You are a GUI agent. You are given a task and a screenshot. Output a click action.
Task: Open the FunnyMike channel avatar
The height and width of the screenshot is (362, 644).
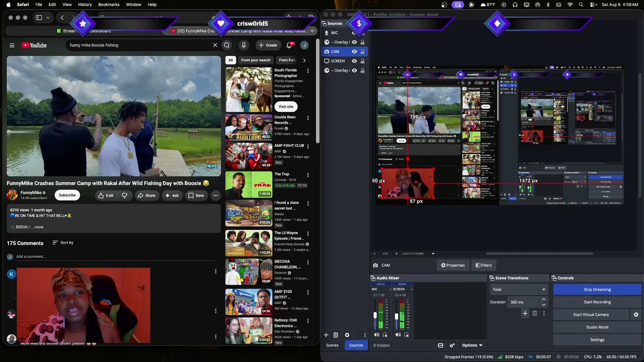pyautogui.click(x=12, y=195)
